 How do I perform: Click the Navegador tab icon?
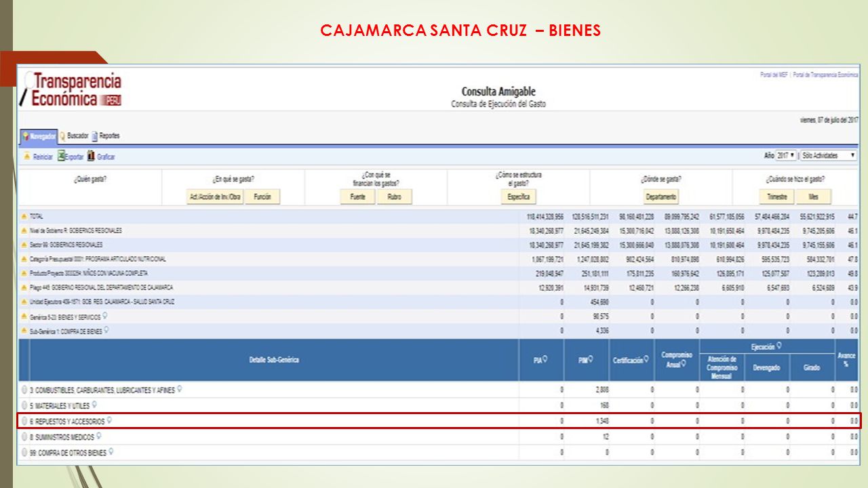(26, 136)
